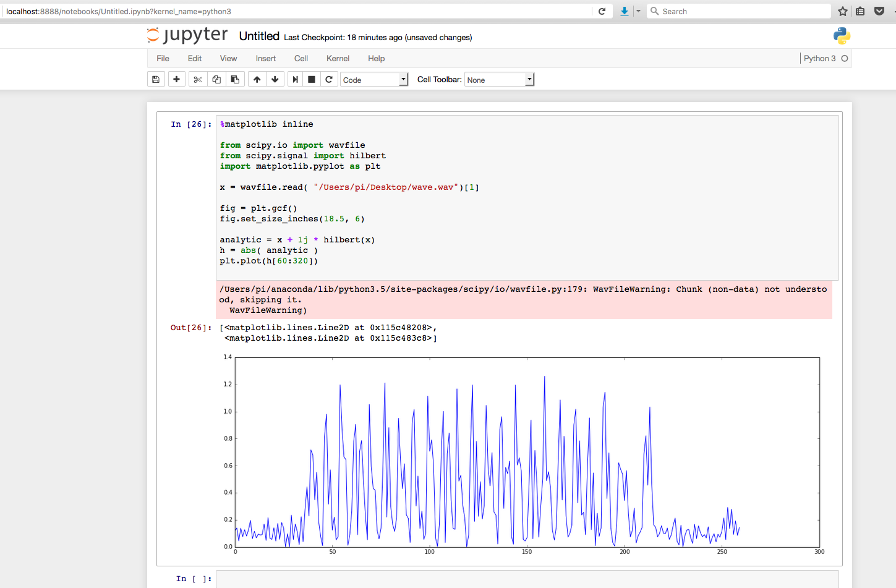
Task: Move the cell up with the arrow icon
Action: click(257, 79)
